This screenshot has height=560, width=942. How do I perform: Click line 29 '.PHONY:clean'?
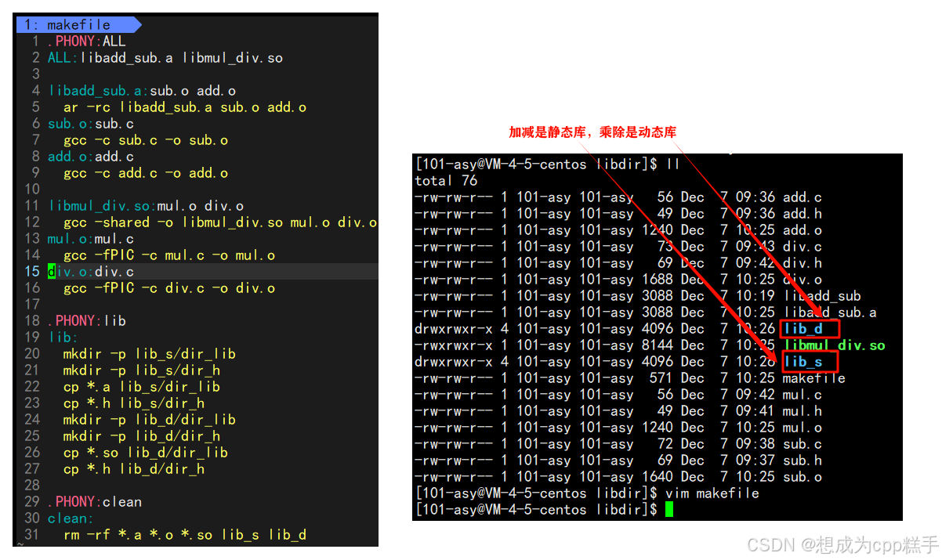pyautogui.click(x=94, y=502)
